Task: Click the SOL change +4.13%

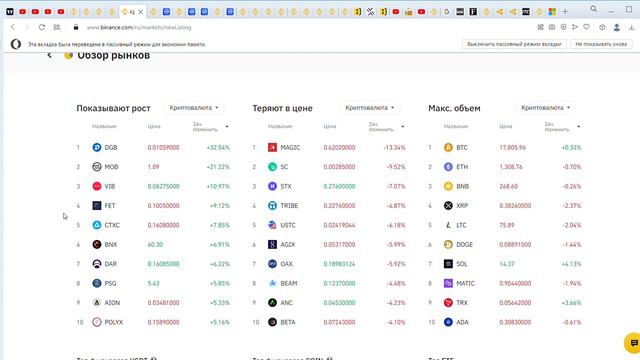Action: pyautogui.click(x=571, y=264)
